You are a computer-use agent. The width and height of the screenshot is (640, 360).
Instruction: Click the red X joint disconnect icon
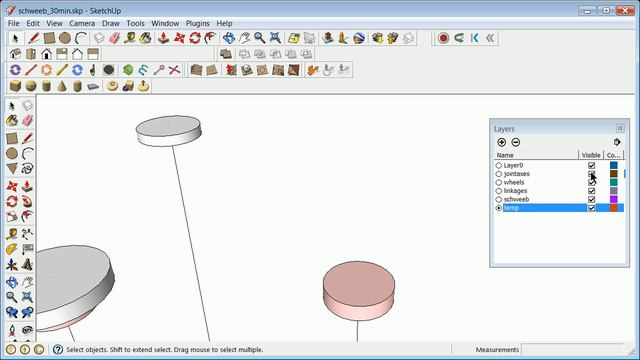pos(174,70)
